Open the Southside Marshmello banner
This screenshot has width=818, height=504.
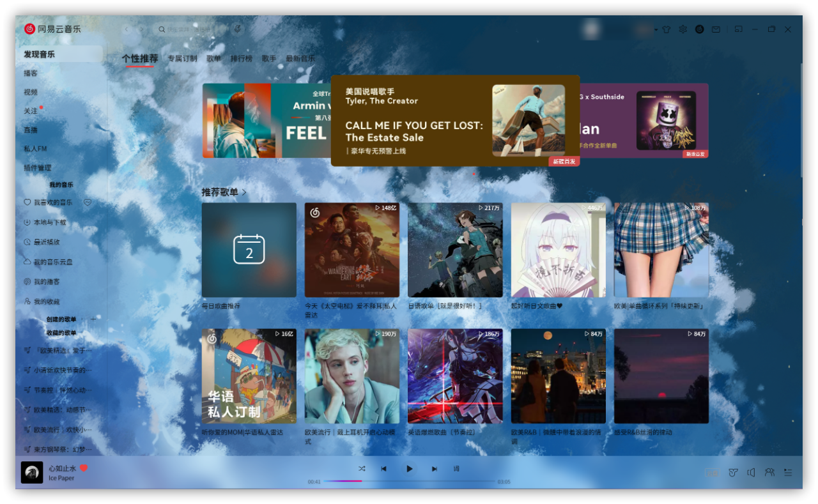click(x=644, y=121)
